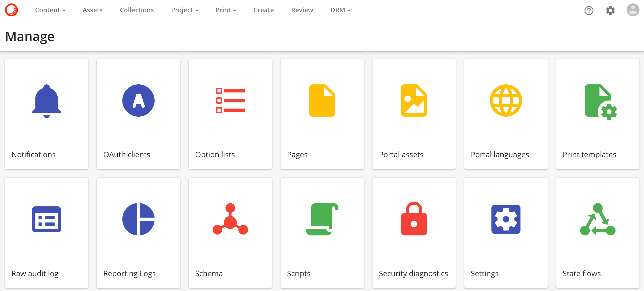
Task: Open the user profile avatar
Action: point(633,10)
